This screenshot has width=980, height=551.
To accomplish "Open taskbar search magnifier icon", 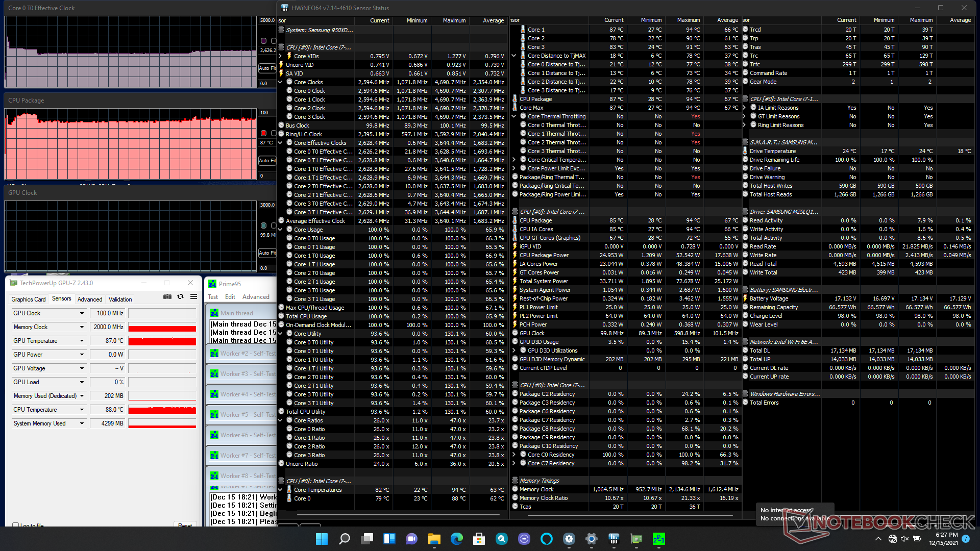I will coord(345,539).
